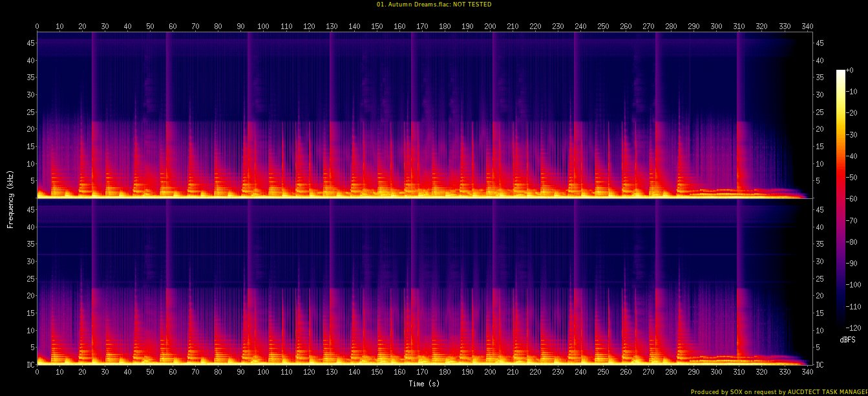Select the +0 value on dBFS scale
The height and width of the screenshot is (396, 868).
click(850, 70)
